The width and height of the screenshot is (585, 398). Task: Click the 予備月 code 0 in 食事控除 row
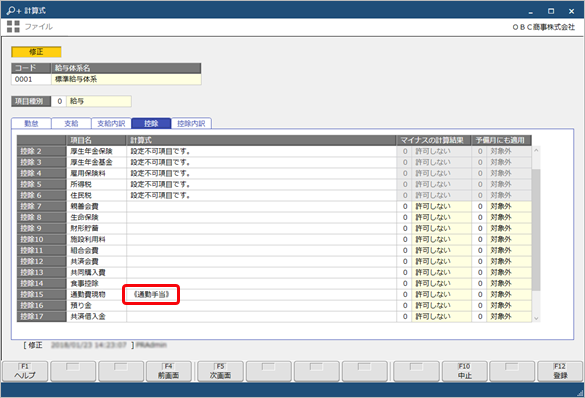(479, 283)
